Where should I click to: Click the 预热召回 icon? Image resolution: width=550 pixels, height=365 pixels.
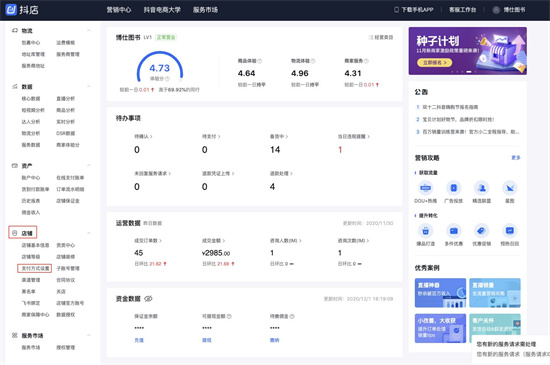[510, 231]
